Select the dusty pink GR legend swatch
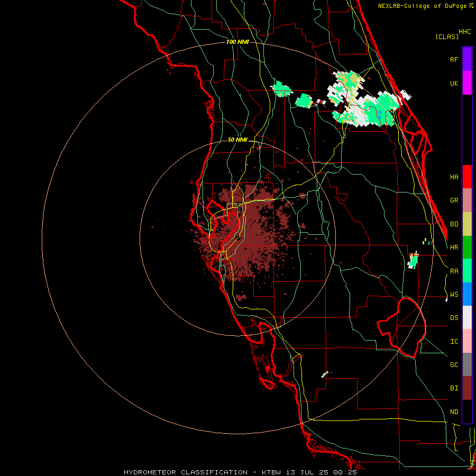This screenshot has width=476, height=476. (x=467, y=200)
